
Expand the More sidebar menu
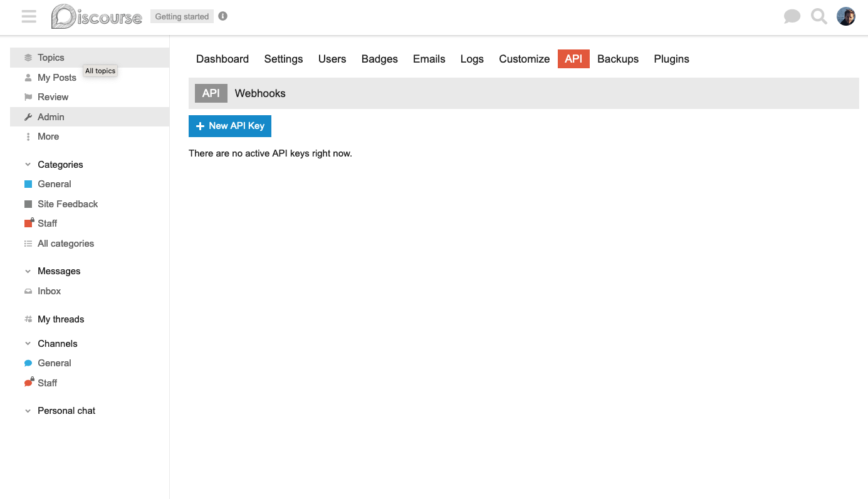[48, 136]
